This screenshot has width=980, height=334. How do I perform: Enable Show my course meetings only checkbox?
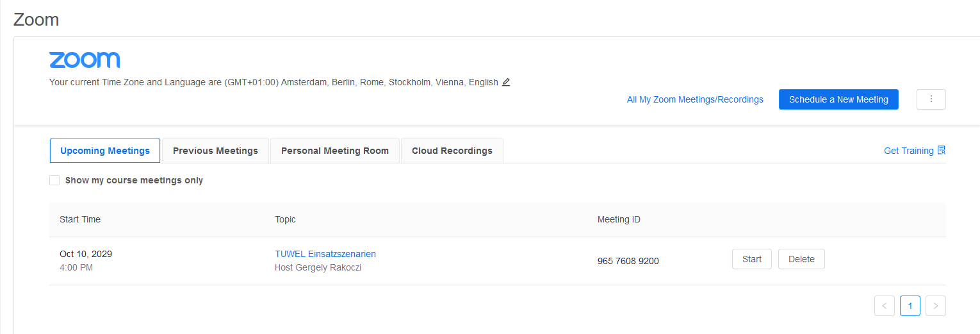point(54,180)
